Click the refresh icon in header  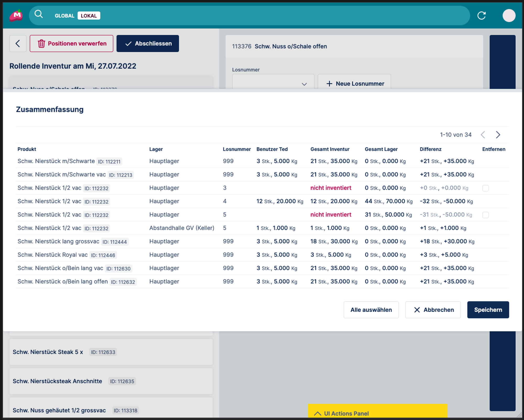481,16
